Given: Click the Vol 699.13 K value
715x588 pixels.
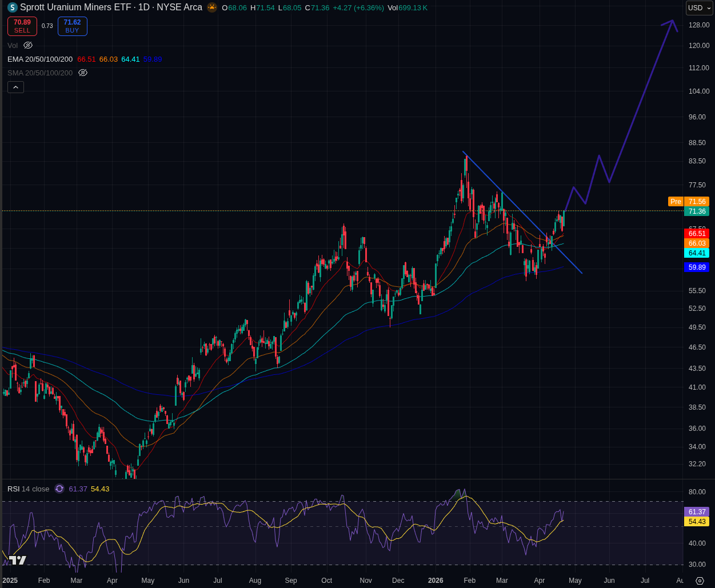Looking at the screenshot, I should [408, 7].
